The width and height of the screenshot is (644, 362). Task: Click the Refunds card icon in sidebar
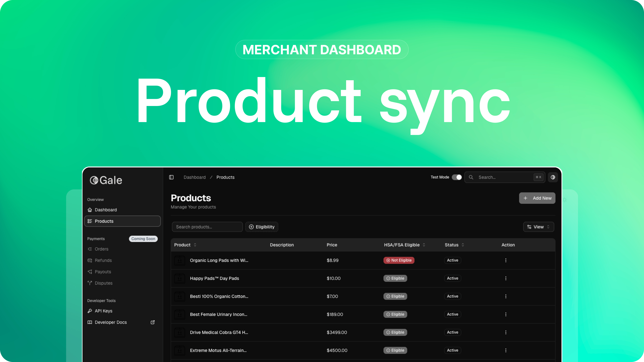point(90,260)
